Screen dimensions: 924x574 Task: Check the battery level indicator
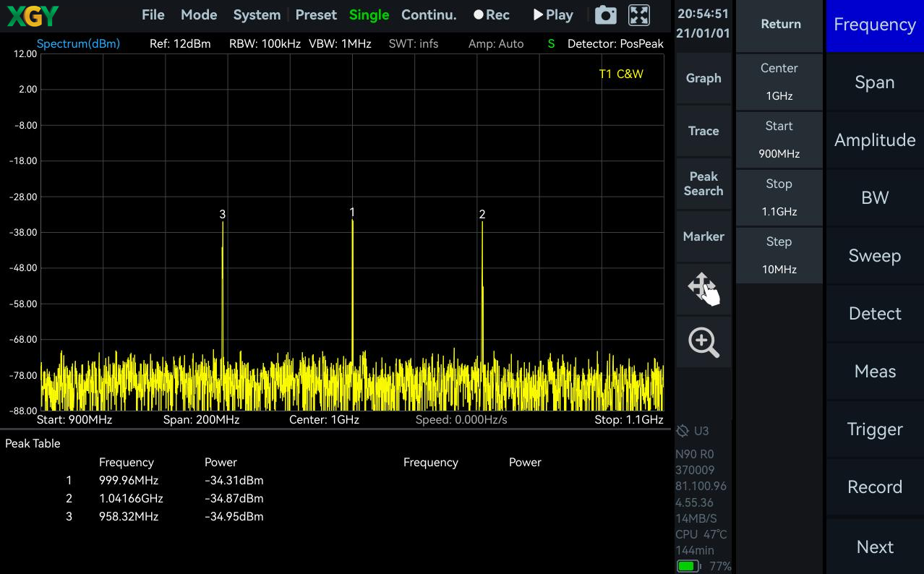tap(688, 566)
